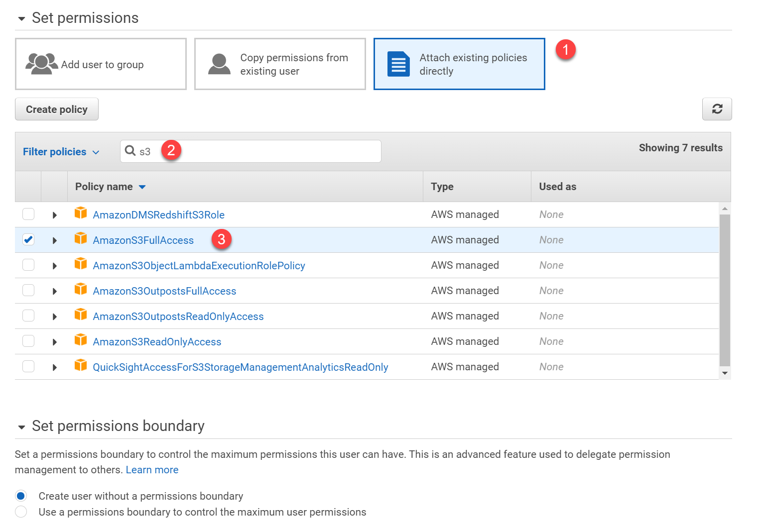
Task: Collapse the Set permissions section
Action: pos(21,19)
